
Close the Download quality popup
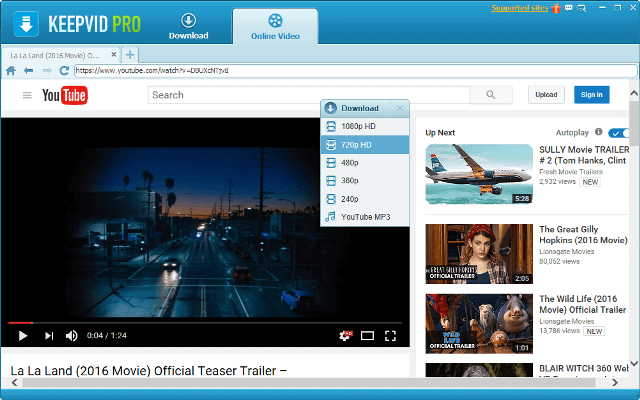pos(400,108)
